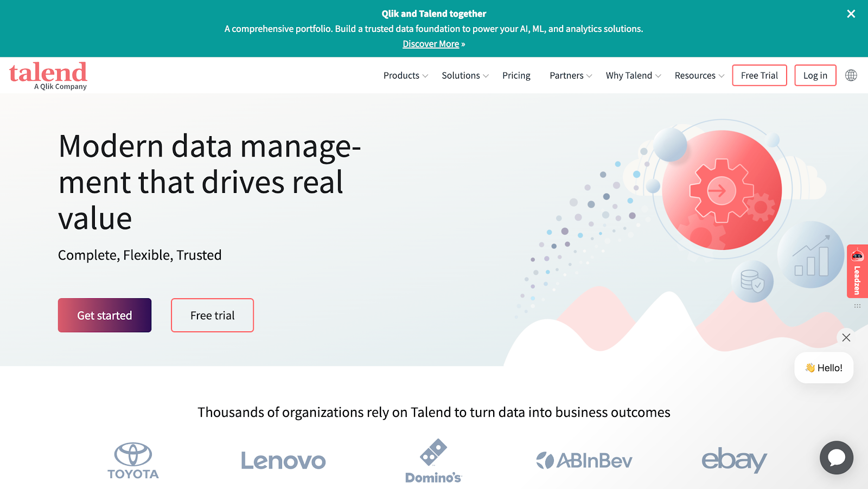Click the Leadzen drag handle dots

click(857, 306)
